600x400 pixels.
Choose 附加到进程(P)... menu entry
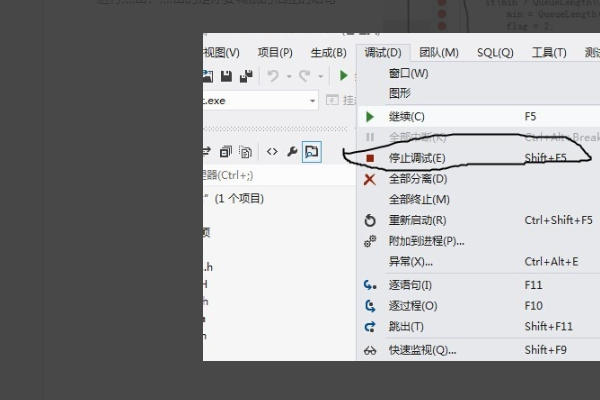[x=427, y=241]
